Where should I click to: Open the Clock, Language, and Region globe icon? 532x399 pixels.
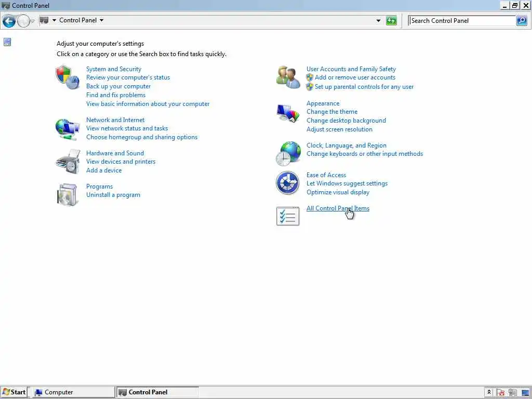[x=288, y=154]
